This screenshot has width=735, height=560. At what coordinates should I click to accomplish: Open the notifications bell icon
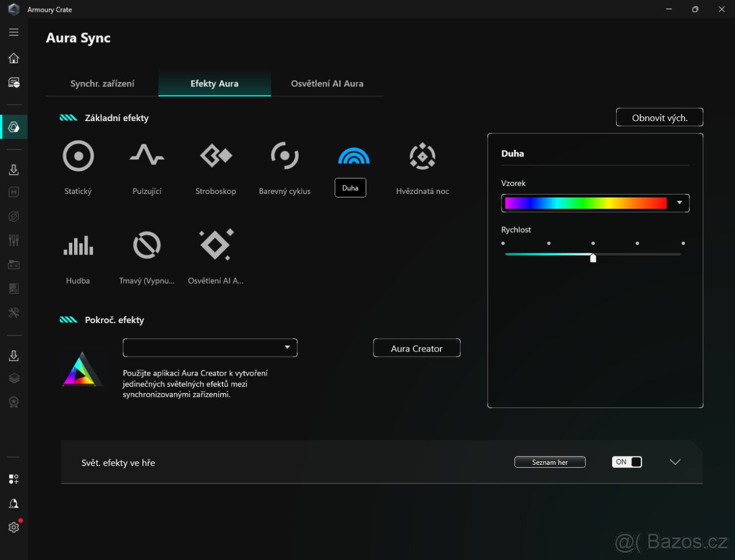(x=13, y=502)
